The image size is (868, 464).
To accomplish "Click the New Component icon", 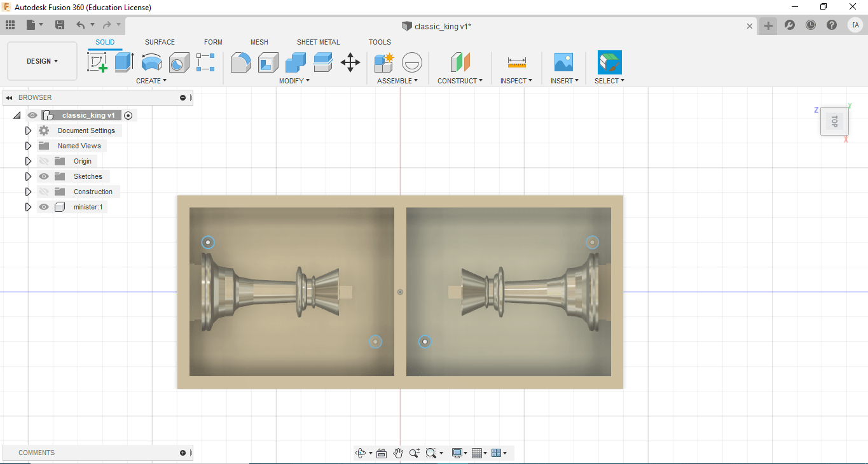I will [384, 62].
